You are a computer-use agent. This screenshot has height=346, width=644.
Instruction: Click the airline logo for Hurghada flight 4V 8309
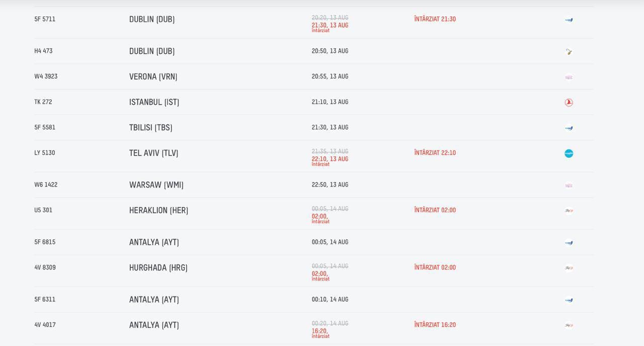[569, 268]
